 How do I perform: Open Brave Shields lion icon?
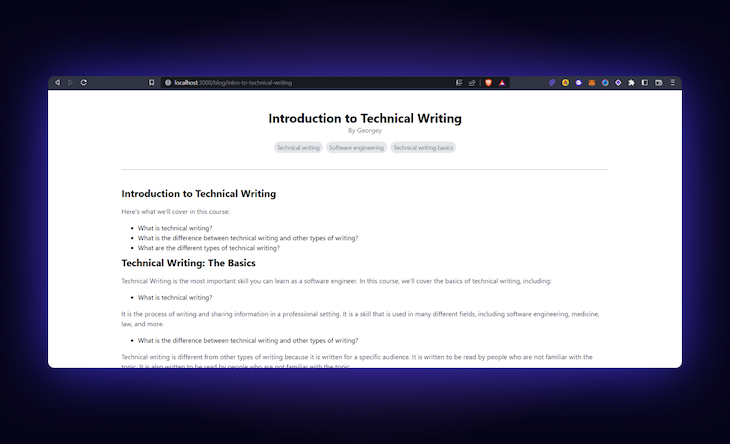click(488, 82)
